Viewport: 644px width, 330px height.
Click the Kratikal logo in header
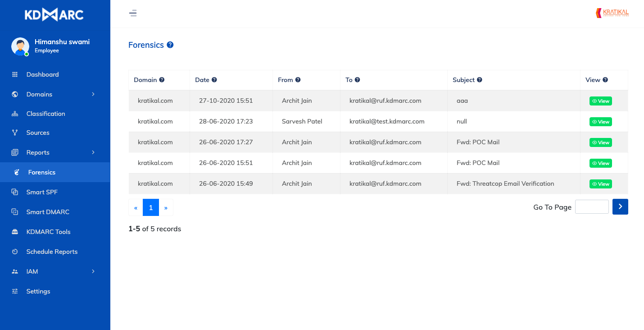pyautogui.click(x=612, y=13)
